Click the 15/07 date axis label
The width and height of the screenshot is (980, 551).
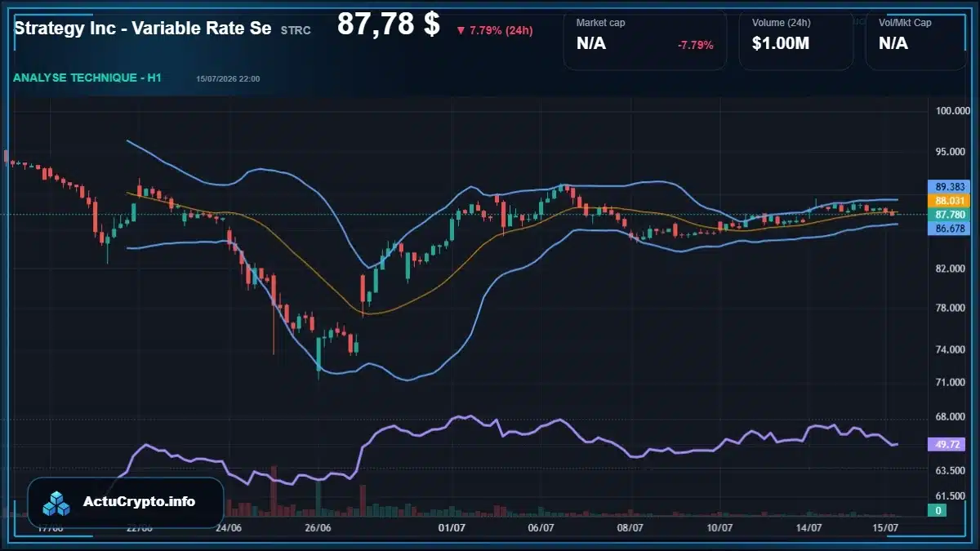click(x=887, y=528)
